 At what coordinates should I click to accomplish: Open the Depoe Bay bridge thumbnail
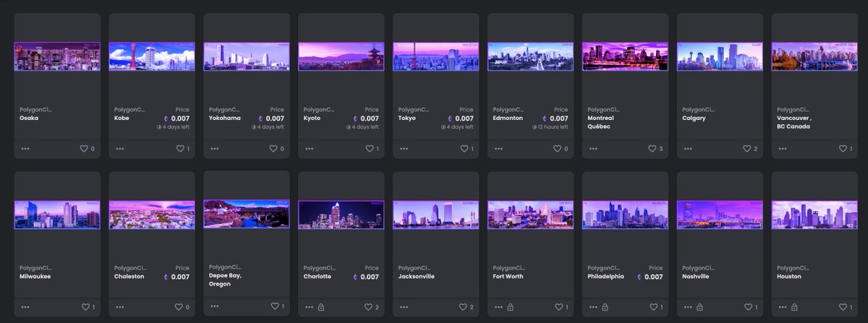point(247,215)
